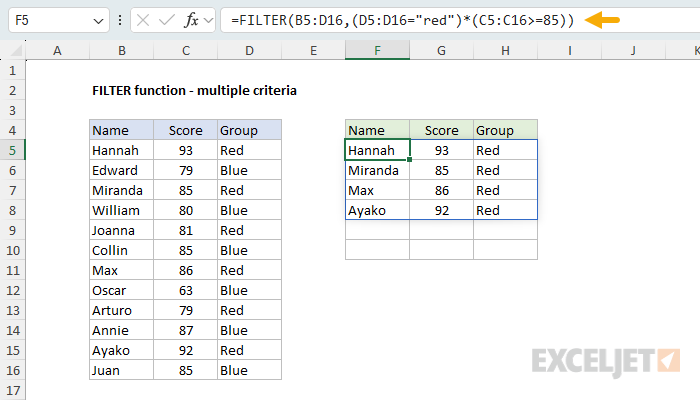Image resolution: width=700 pixels, height=400 pixels.
Task: Click the blue 'Name' header in column B
Action: pyautogui.click(x=121, y=130)
